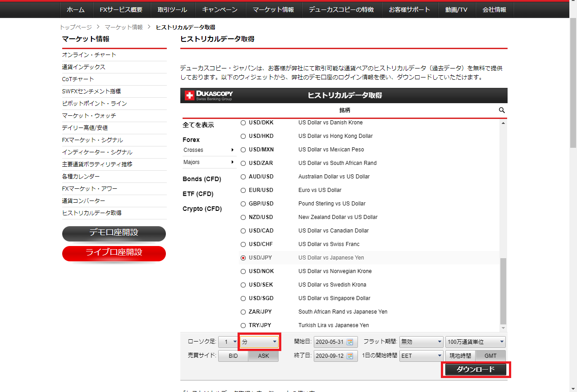The height and width of the screenshot is (392, 577).
Task: Click the ダウンロード button
Action: point(476,369)
